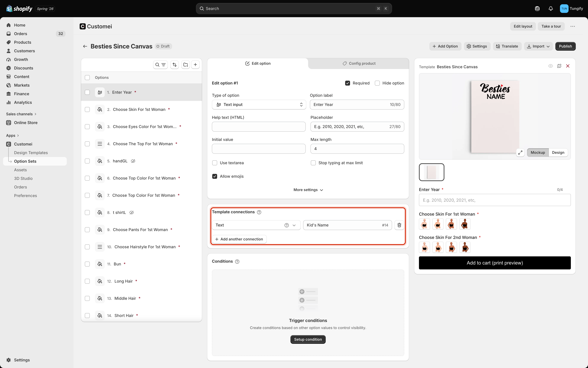Open the Tungify account menu
The image size is (588, 368).
tap(571, 9)
